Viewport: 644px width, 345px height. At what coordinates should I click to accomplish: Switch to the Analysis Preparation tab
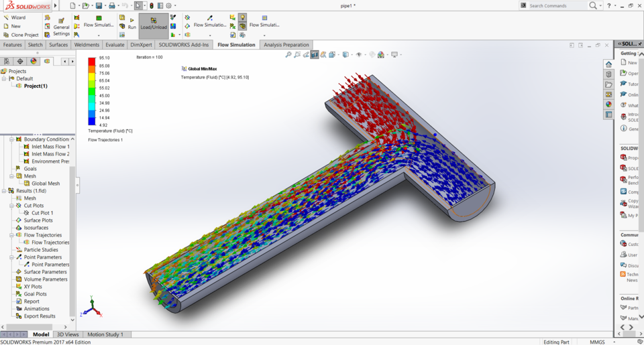click(286, 45)
